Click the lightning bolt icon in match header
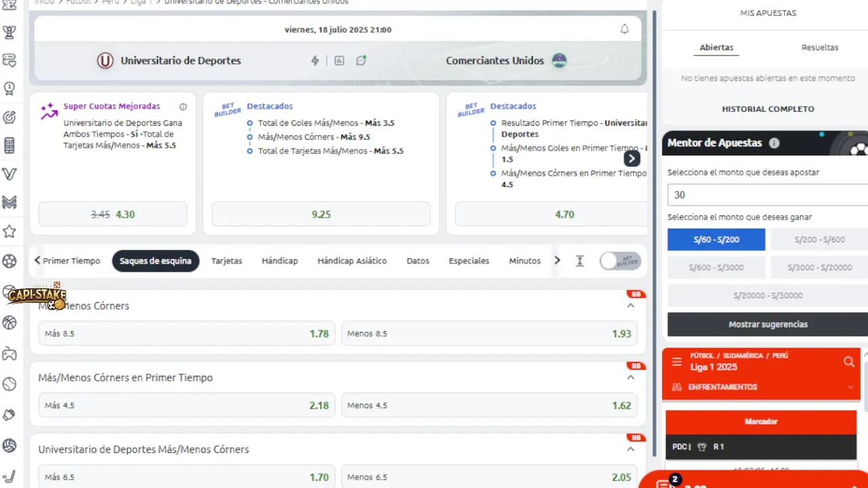Image resolution: width=868 pixels, height=488 pixels. click(315, 60)
